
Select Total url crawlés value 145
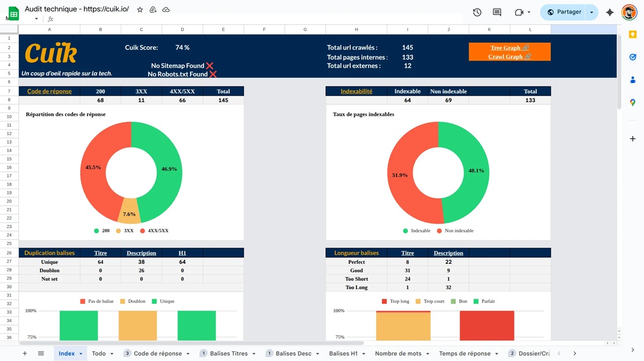(x=407, y=47)
